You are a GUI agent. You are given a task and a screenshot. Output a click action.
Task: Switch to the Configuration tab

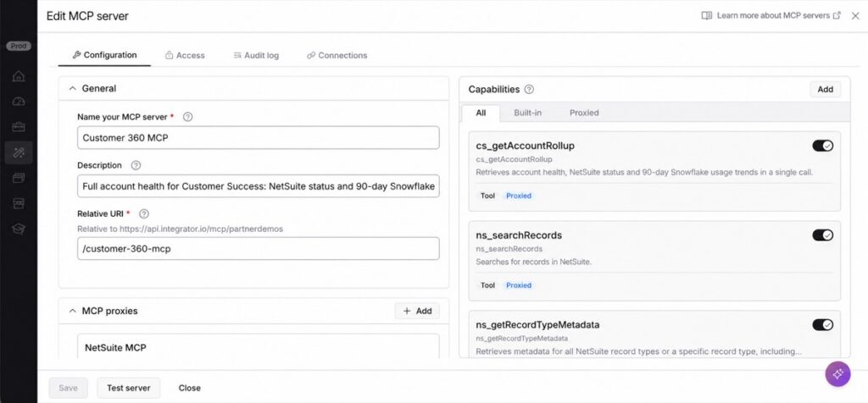coord(104,55)
